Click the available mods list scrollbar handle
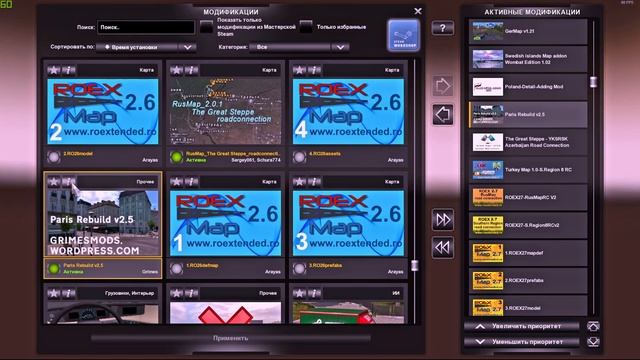Image resolution: width=640 pixels, height=360 pixels. coord(415,265)
